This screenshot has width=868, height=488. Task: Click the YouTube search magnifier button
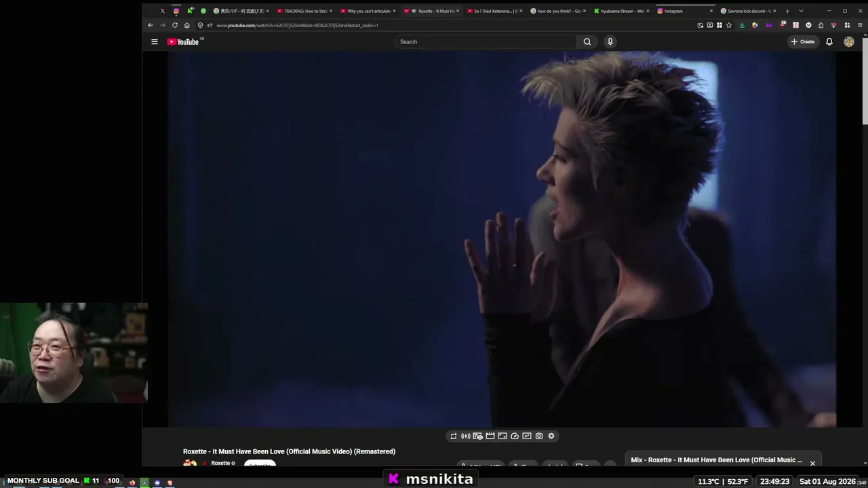587,42
